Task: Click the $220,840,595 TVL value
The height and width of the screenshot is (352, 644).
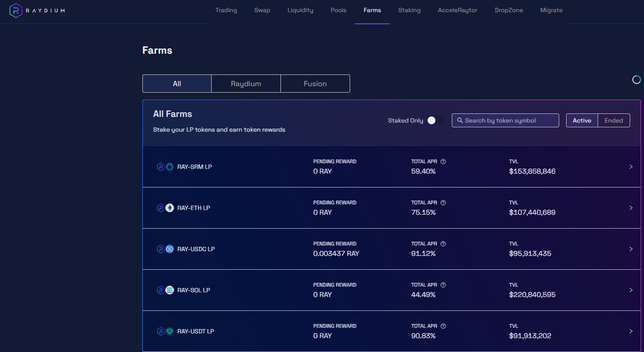Action: pos(532,295)
